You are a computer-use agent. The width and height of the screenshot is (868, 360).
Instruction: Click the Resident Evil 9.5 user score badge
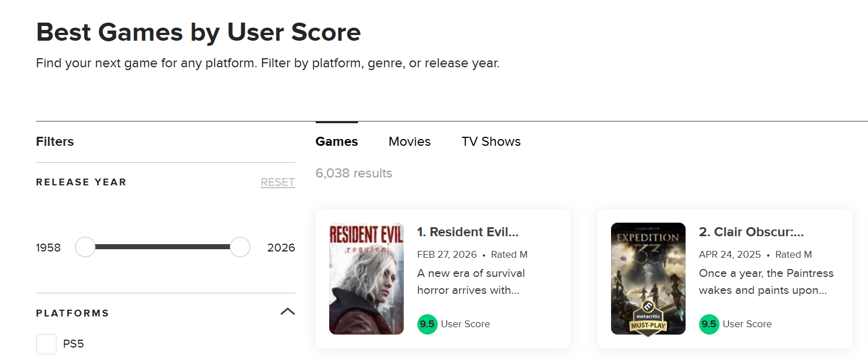coord(428,324)
